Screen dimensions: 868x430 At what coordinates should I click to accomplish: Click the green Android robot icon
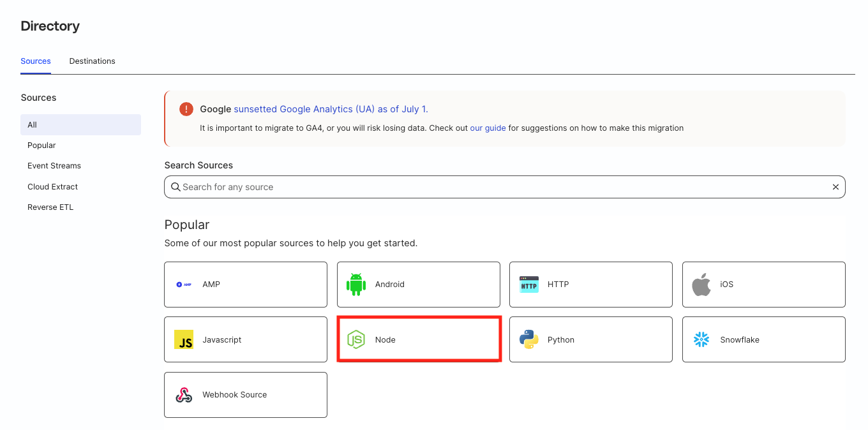(x=356, y=285)
